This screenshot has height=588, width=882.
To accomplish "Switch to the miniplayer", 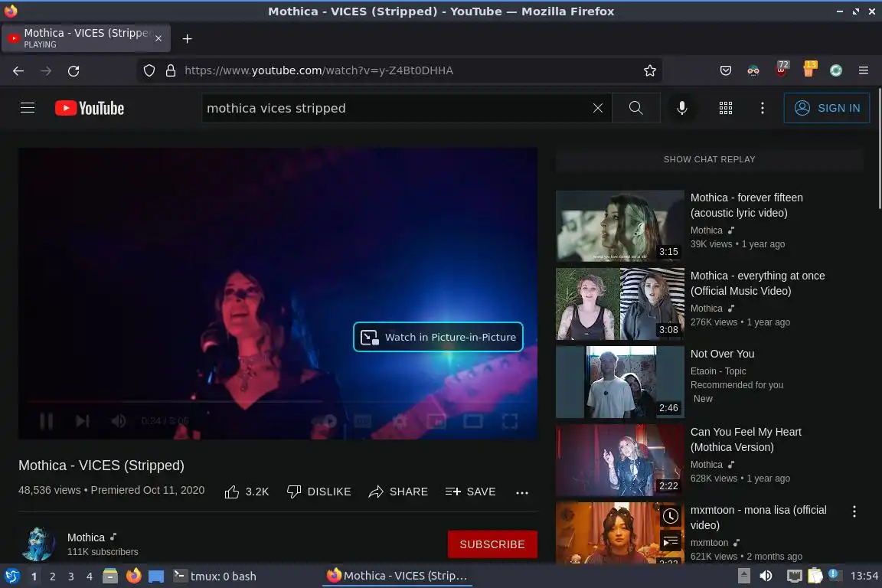I will (436, 421).
